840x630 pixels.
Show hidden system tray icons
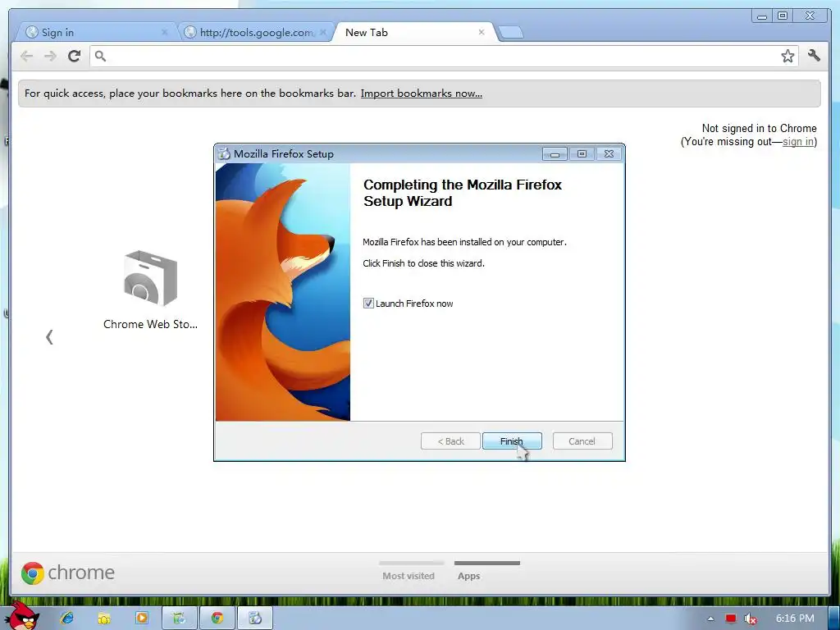pos(710,619)
